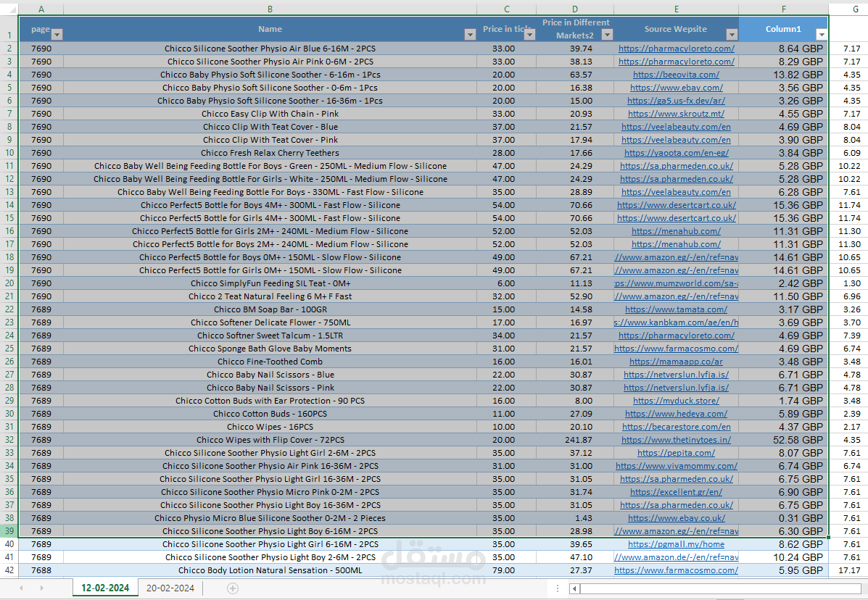Select cell 'Chicco Body Lotion Natural Sensation - 500ML'
This screenshot has height=600, width=868.
pyautogui.click(x=270, y=570)
